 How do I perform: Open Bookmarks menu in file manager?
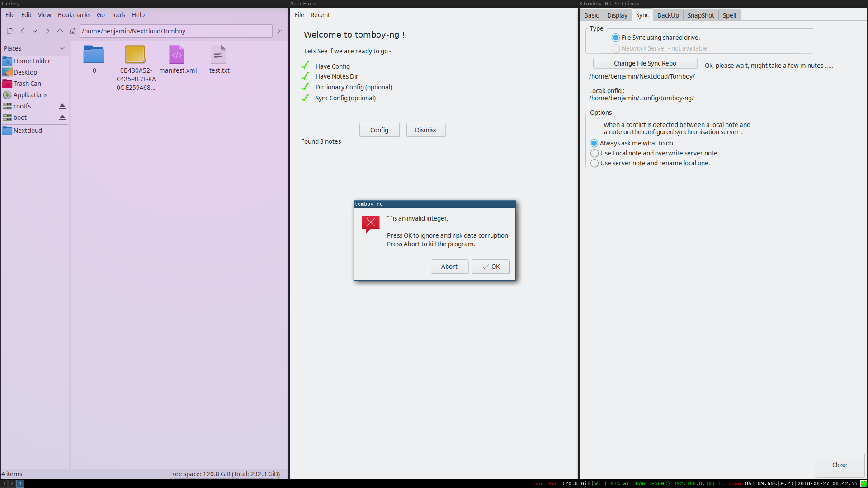coord(74,15)
